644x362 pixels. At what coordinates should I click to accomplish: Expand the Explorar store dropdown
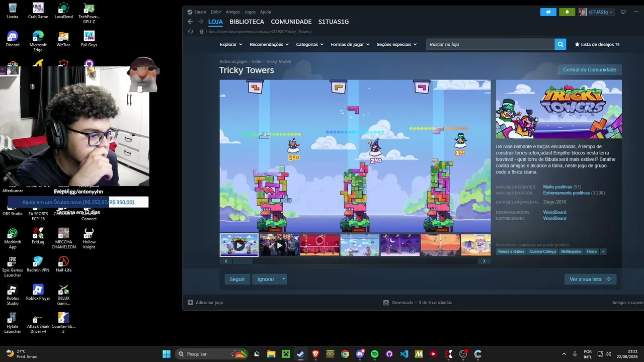click(231, 44)
